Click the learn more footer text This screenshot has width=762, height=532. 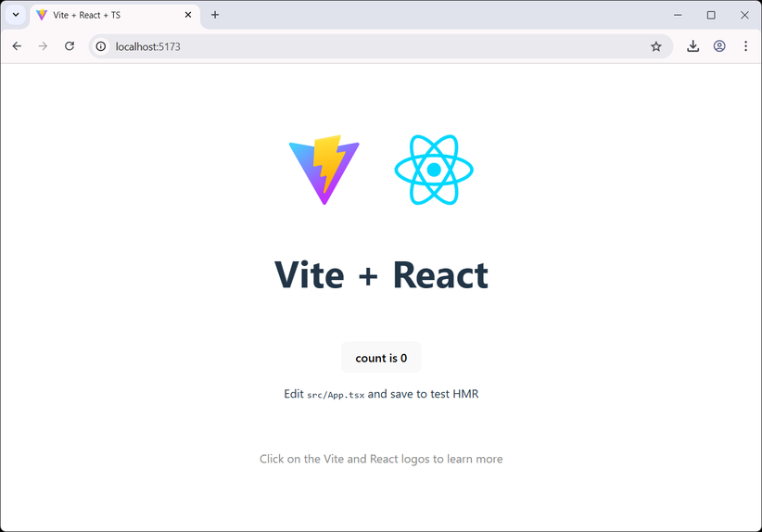381,459
